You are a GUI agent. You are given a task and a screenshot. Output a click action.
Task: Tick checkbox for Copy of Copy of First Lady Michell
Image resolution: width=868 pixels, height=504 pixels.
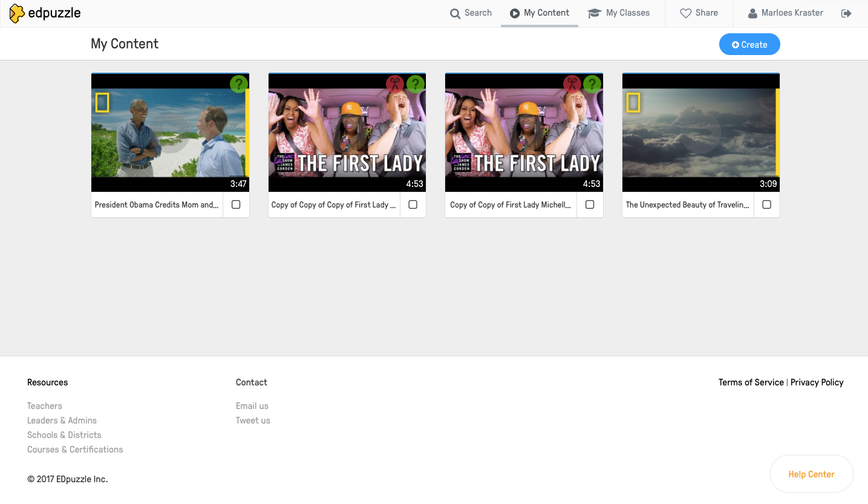click(590, 205)
